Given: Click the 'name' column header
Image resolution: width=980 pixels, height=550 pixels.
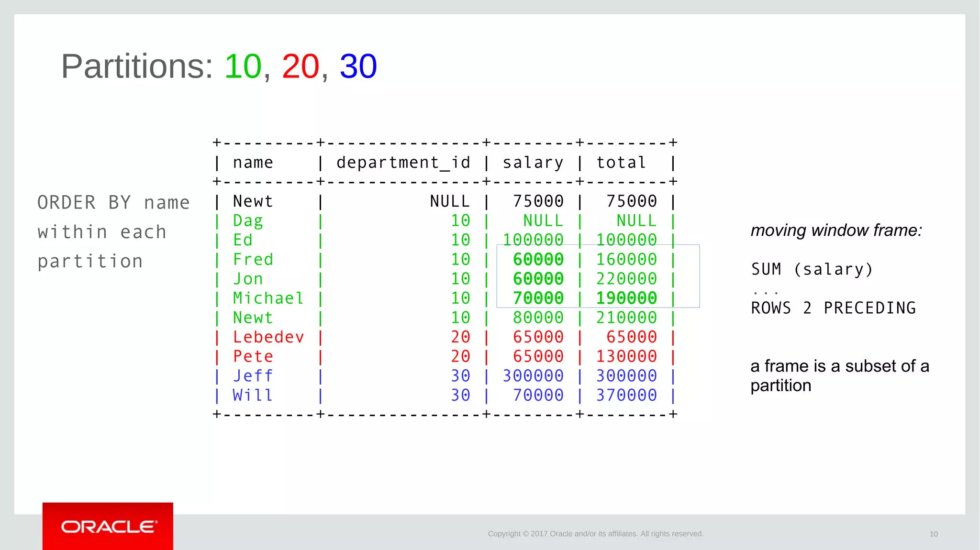Looking at the screenshot, I should [253, 163].
